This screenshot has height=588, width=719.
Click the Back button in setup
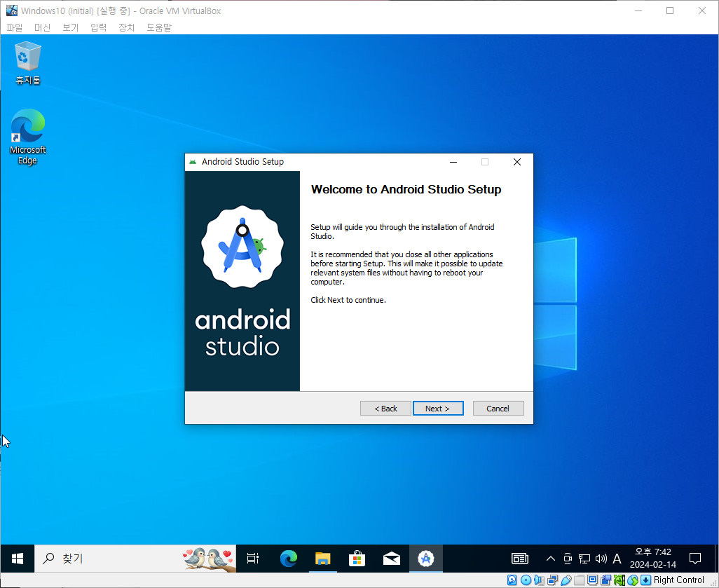[x=385, y=408]
